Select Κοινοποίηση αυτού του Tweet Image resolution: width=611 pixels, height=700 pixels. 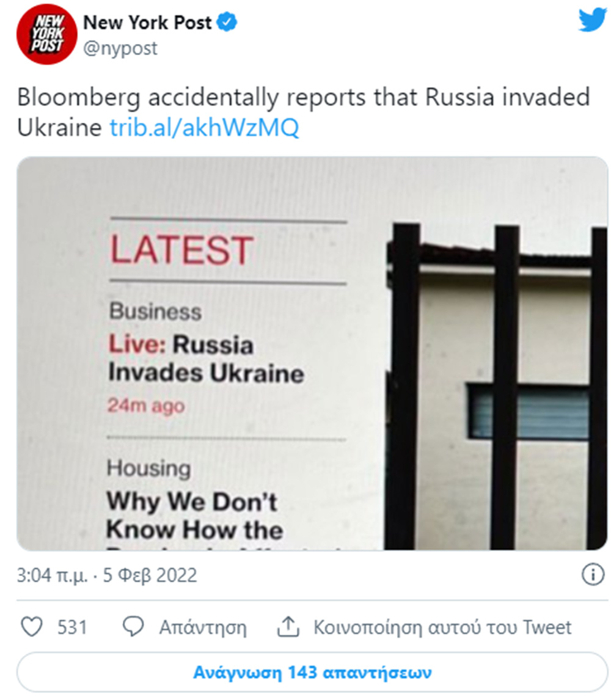[442, 627]
